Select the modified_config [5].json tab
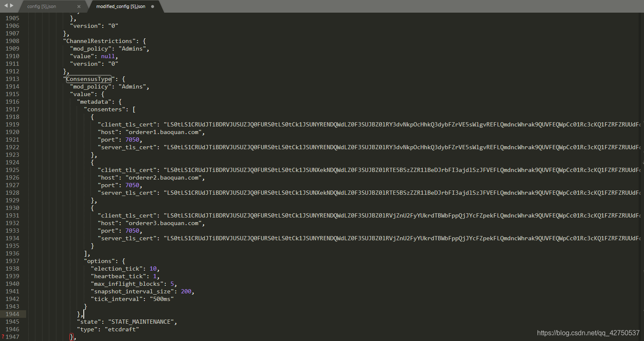The height and width of the screenshot is (341, 644). pyautogui.click(x=121, y=7)
